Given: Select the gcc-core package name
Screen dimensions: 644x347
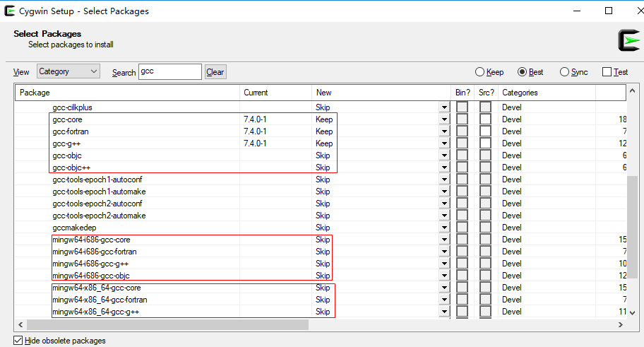Looking at the screenshot, I should [x=67, y=119].
